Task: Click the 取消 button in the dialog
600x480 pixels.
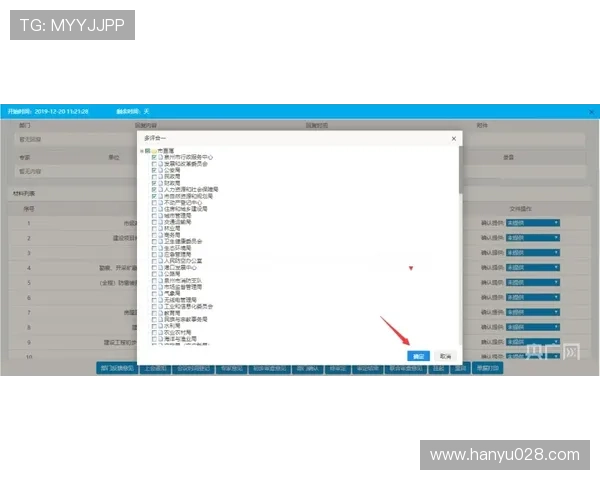Action: [444, 356]
